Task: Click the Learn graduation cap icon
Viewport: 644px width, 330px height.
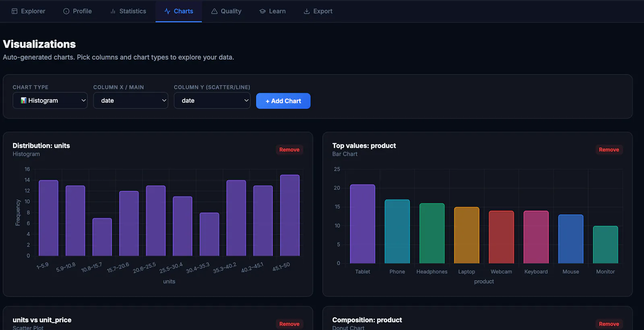Action: tap(262, 11)
